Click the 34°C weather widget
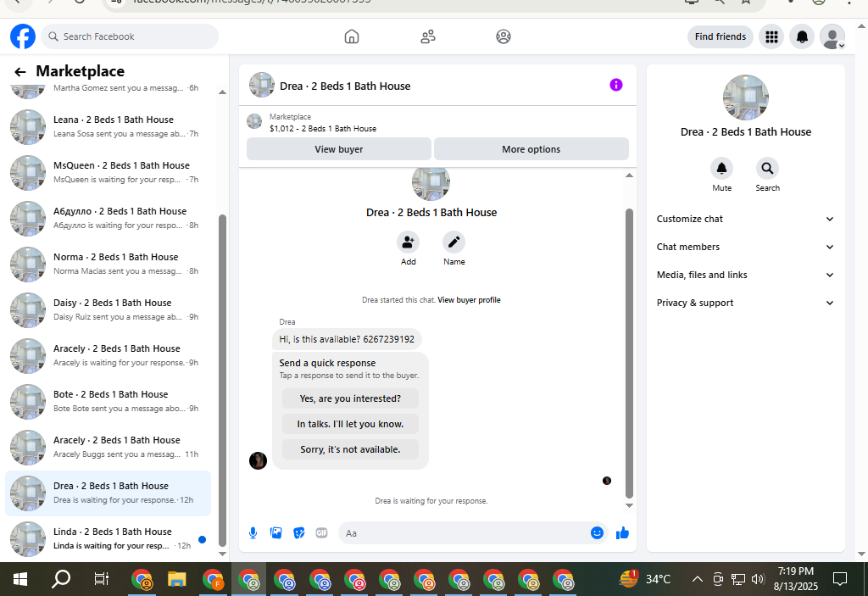The width and height of the screenshot is (868, 596). [645, 579]
